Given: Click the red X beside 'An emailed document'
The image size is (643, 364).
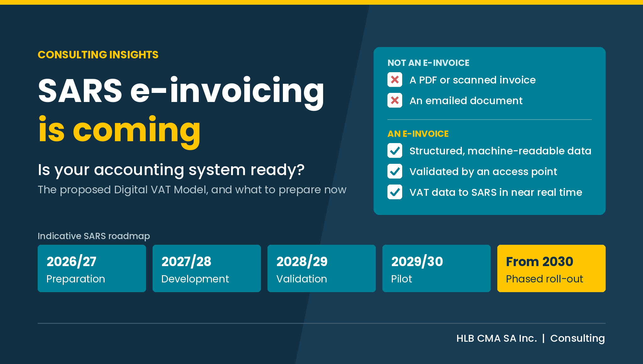Looking at the screenshot, I should click(x=395, y=100).
